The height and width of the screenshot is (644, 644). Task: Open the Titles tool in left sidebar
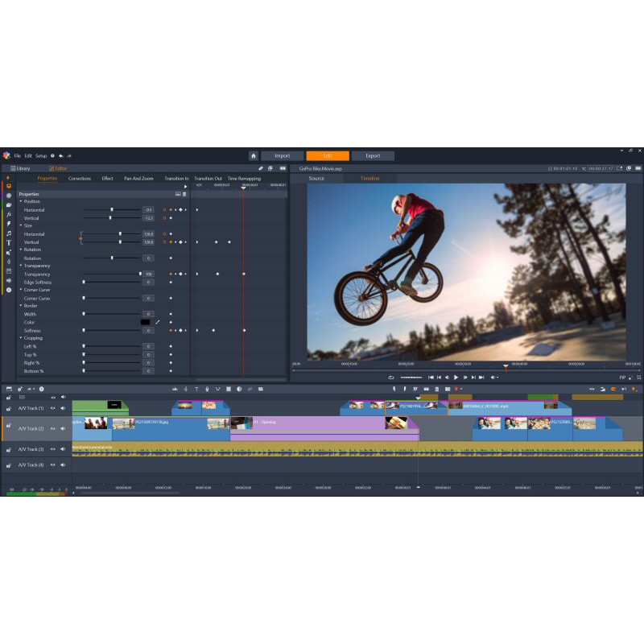pos(9,242)
